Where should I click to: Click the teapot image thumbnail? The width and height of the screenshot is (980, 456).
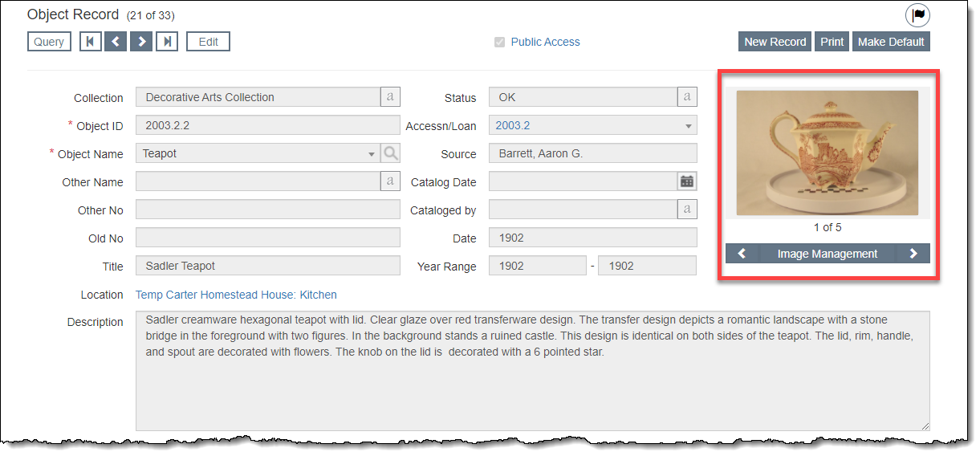pyautogui.click(x=827, y=153)
